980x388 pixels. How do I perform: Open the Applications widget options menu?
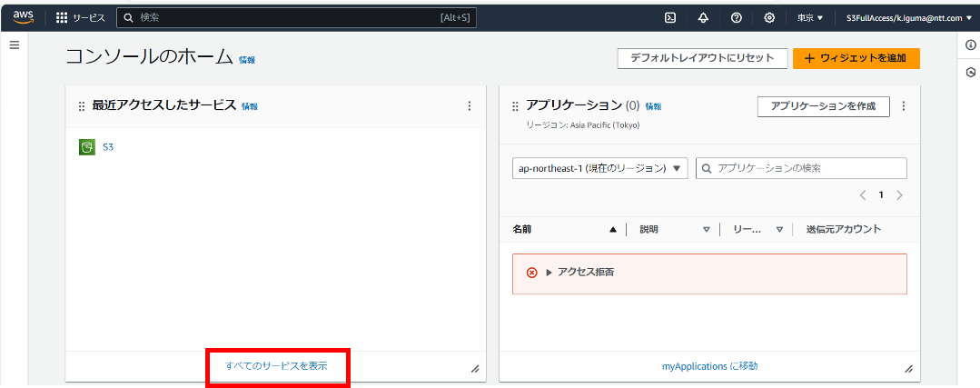click(x=904, y=106)
